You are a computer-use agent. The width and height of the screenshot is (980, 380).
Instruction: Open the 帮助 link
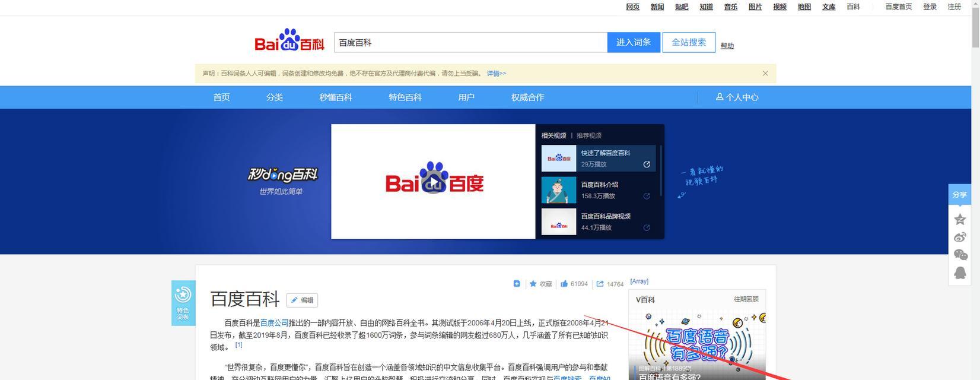click(727, 46)
